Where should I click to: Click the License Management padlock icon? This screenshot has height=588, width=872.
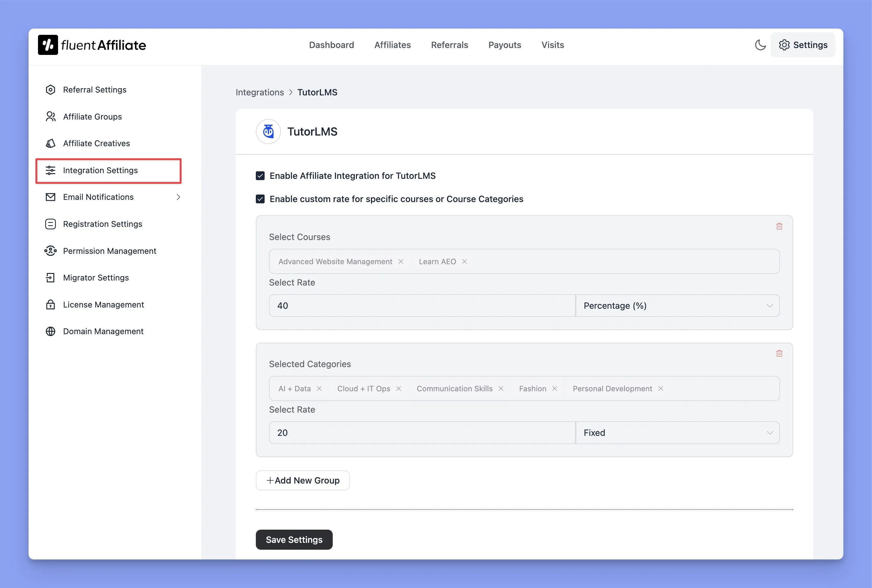(50, 304)
